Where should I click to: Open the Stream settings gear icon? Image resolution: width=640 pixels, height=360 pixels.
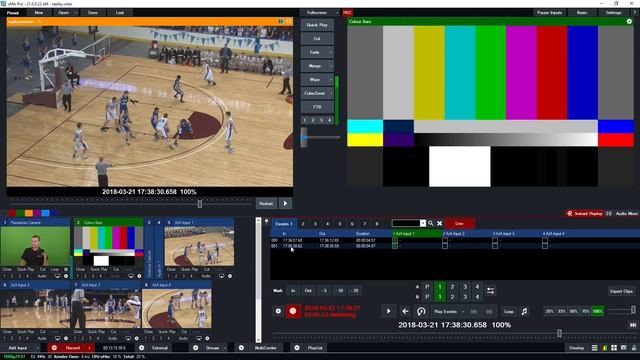pos(196,348)
